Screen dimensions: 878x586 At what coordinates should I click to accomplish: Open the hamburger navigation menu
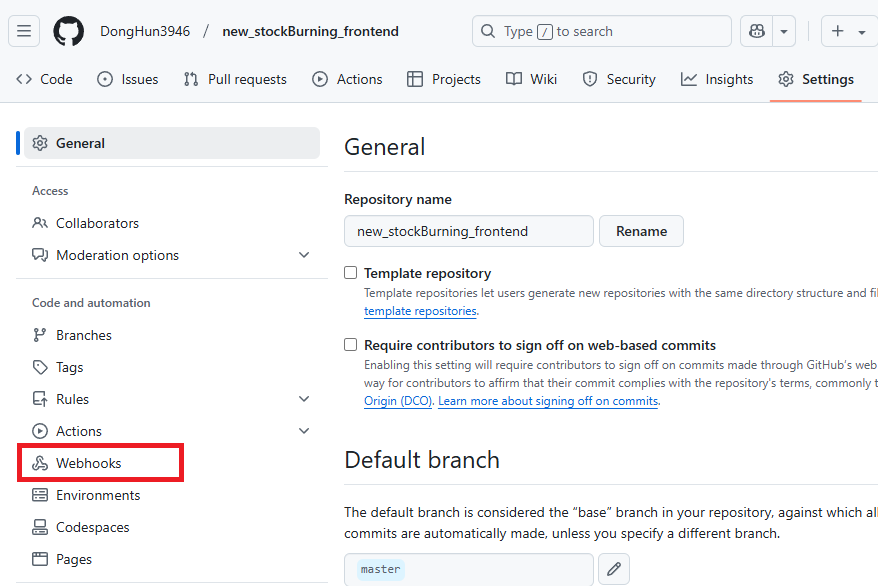pos(24,31)
